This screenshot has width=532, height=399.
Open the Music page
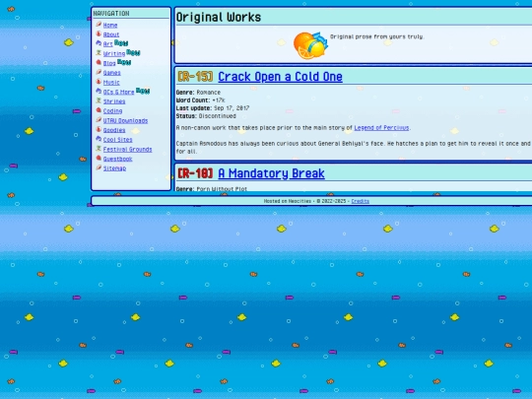(x=111, y=83)
